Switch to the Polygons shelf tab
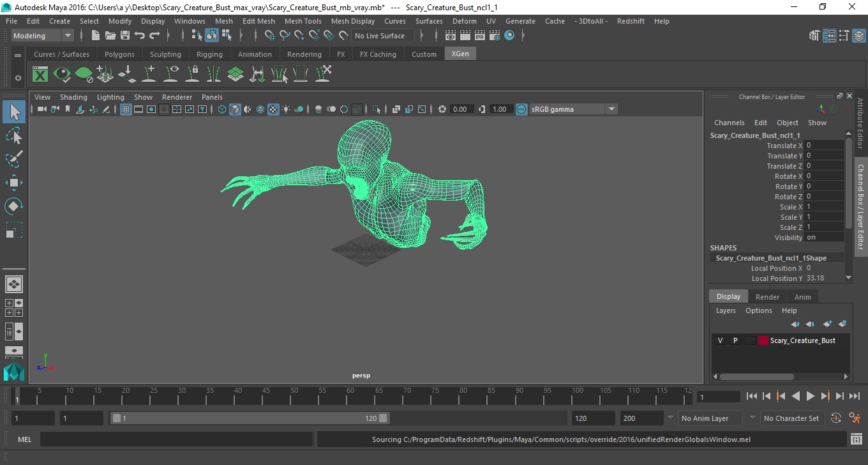This screenshot has height=465, width=868. [x=119, y=54]
